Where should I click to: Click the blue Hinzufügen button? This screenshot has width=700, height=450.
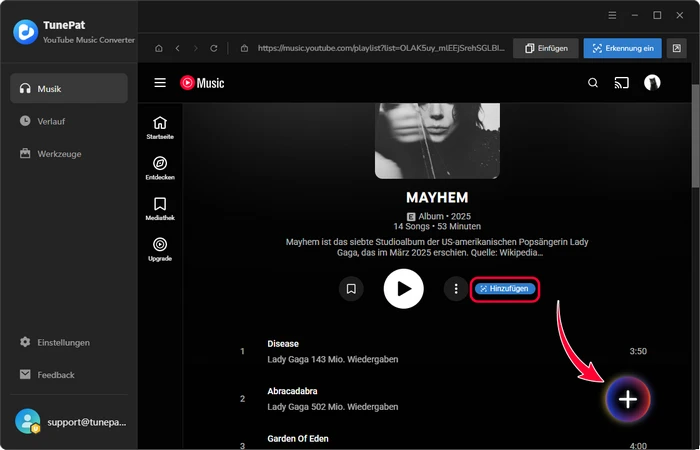(x=504, y=288)
